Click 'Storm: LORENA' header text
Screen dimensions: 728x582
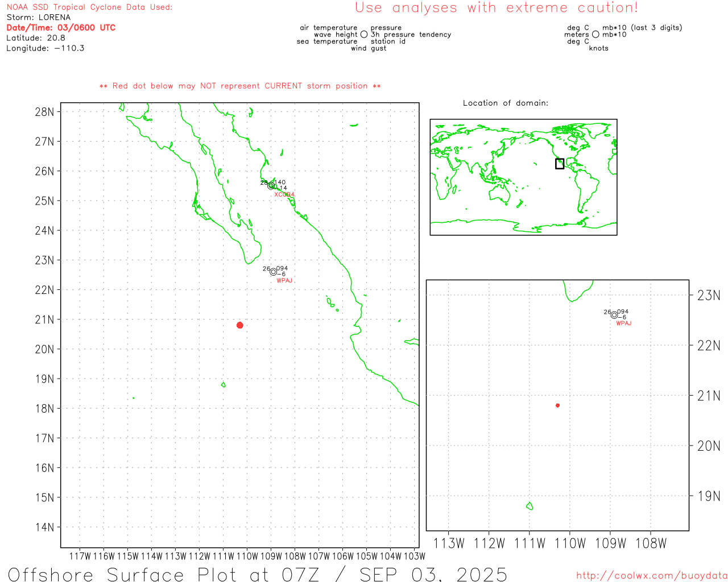tap(39, 17)
